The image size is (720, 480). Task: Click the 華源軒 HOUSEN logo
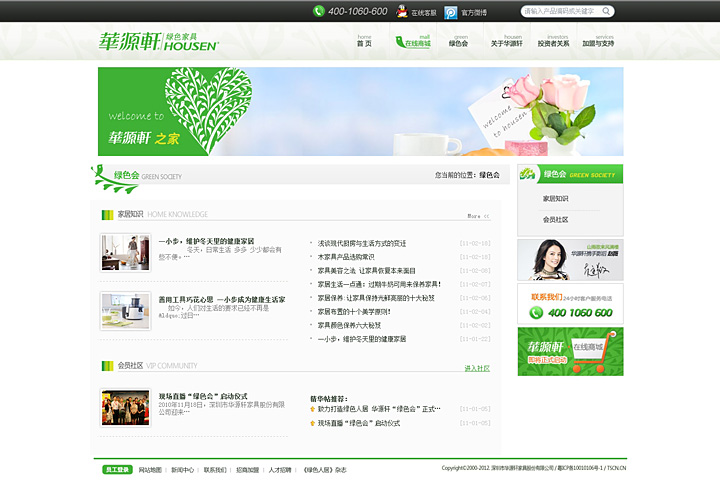click(158, 41)
